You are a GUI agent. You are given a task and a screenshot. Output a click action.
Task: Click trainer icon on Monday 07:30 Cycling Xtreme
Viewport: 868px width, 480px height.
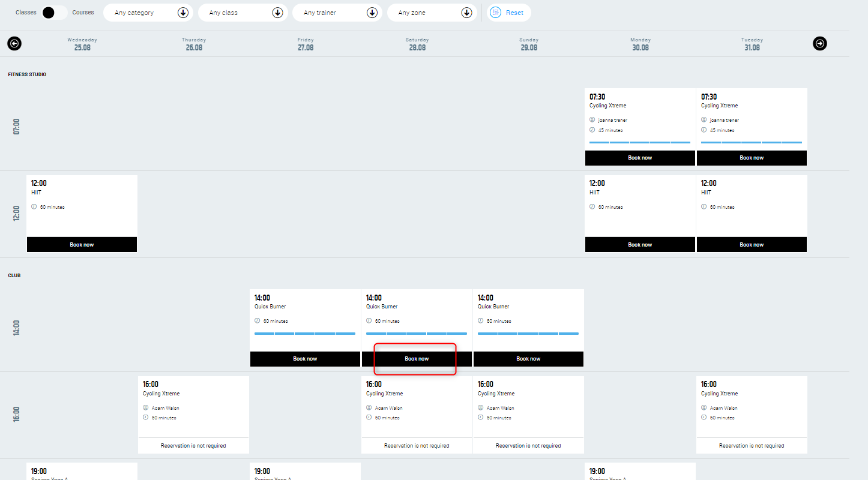click(592, 120)
